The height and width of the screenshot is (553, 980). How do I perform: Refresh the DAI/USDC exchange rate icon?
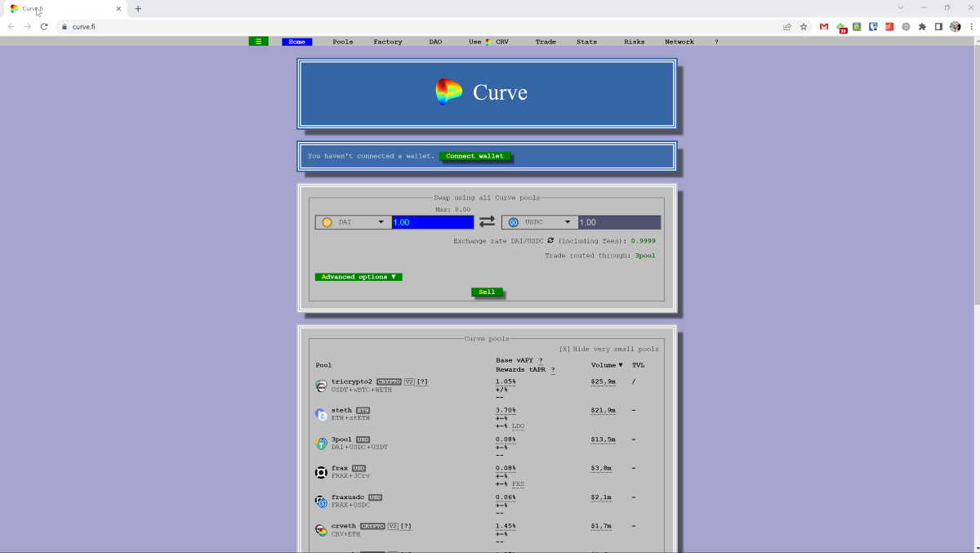pos(550,241)
